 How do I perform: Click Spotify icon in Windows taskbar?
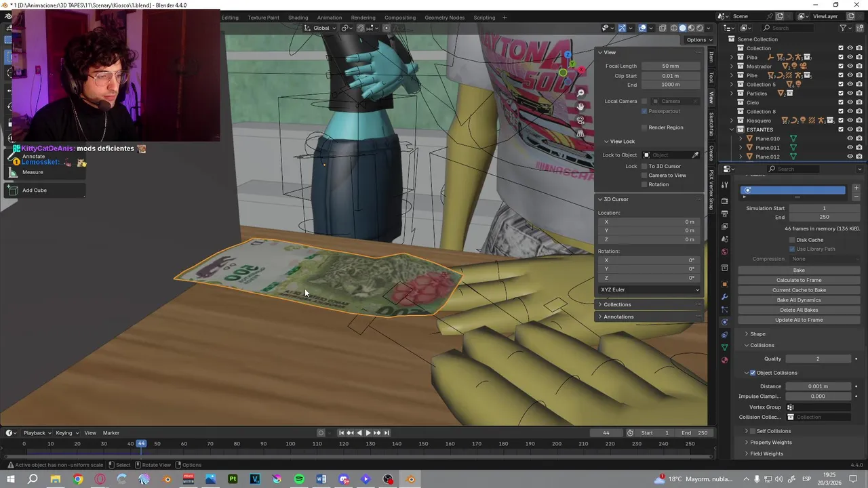pyautogui.click(x=299, y=479)
